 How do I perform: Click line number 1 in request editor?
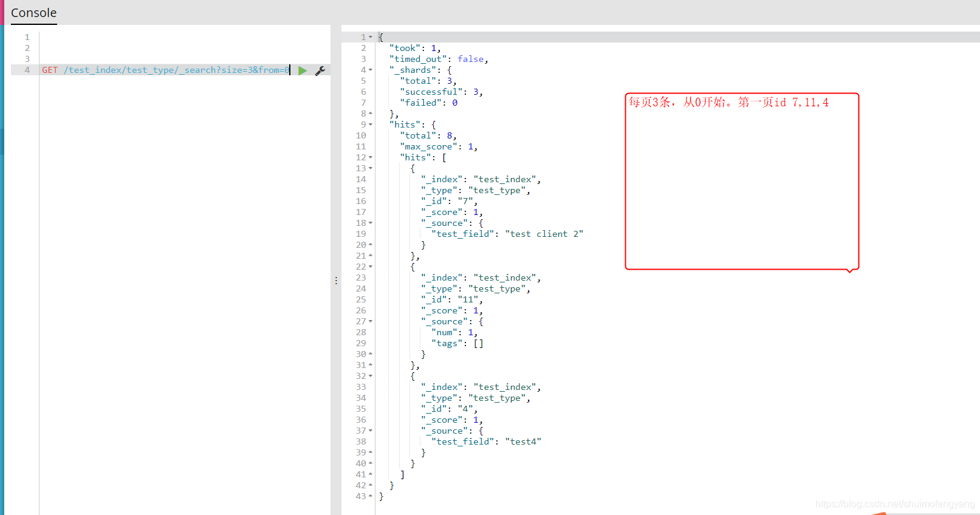pos(27,37)
